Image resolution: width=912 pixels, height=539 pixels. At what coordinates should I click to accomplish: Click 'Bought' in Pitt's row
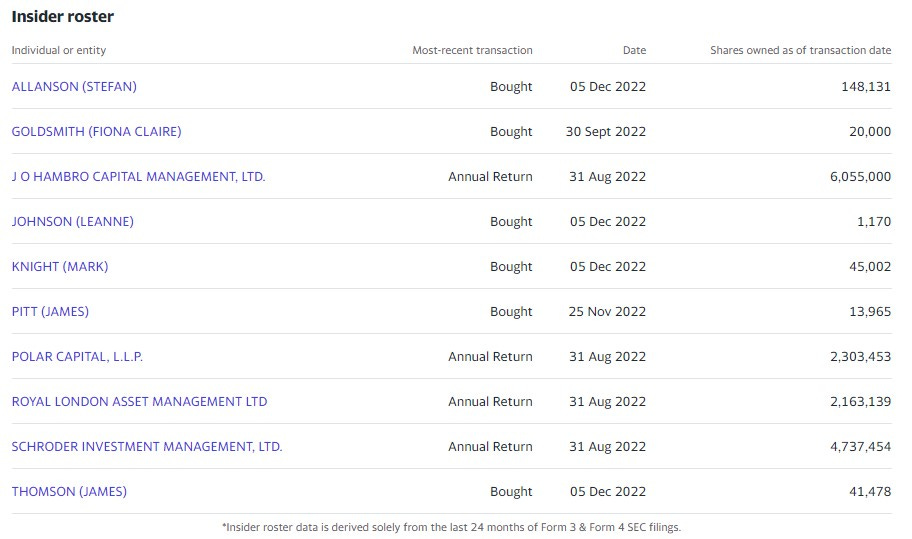(511, 312)
